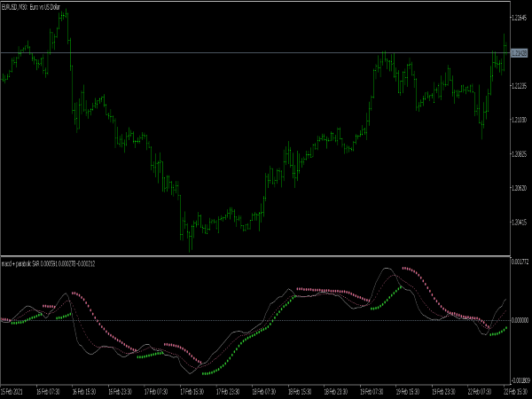The image size is (532, 399).
Task: Click the 19 Feb 15:30 time label
Action: (x=408, y=392)
